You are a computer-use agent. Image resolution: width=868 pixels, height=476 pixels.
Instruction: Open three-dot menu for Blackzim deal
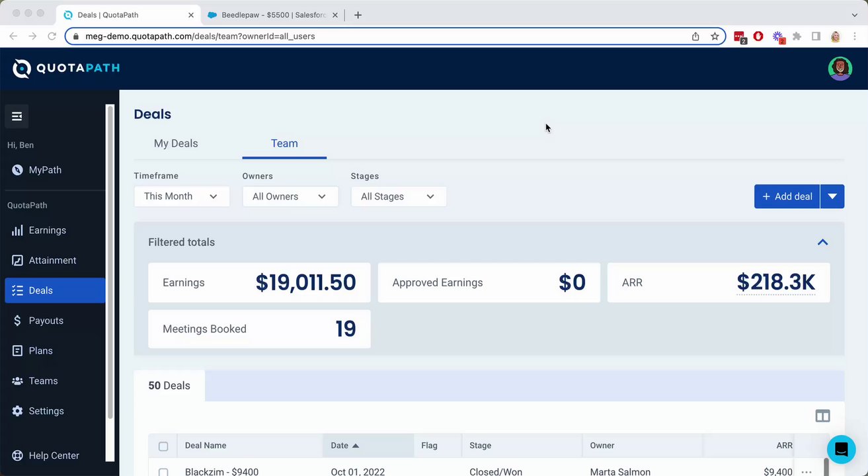[x=807, y=472]
